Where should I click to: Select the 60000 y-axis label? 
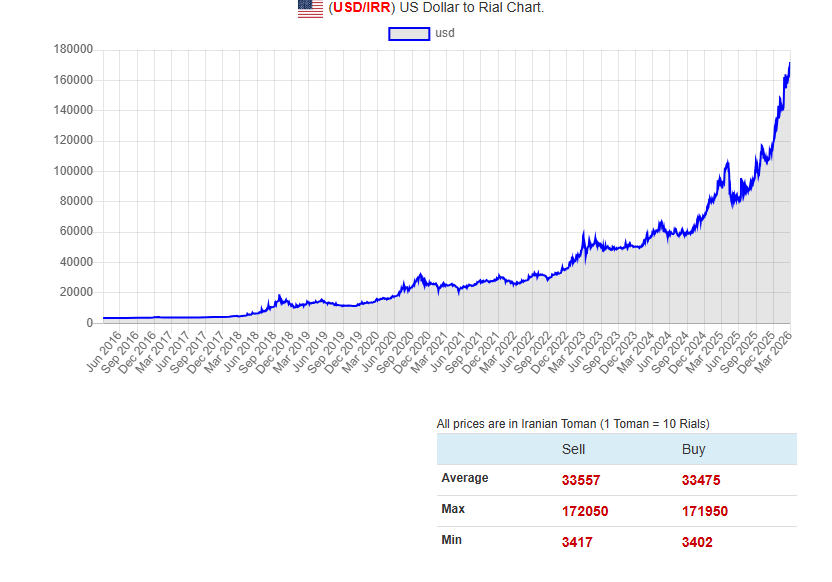tap(76, 232)
